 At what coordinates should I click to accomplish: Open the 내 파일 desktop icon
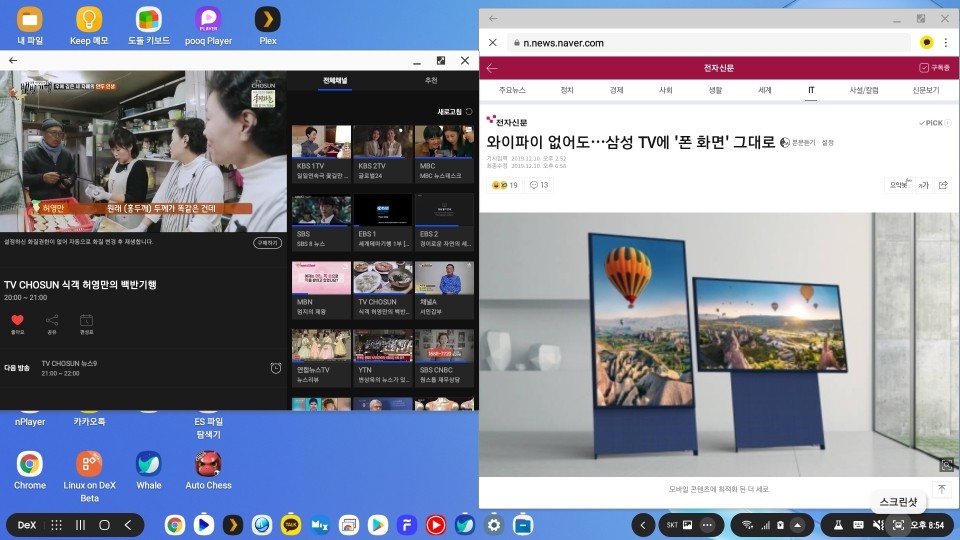(29, 26)
